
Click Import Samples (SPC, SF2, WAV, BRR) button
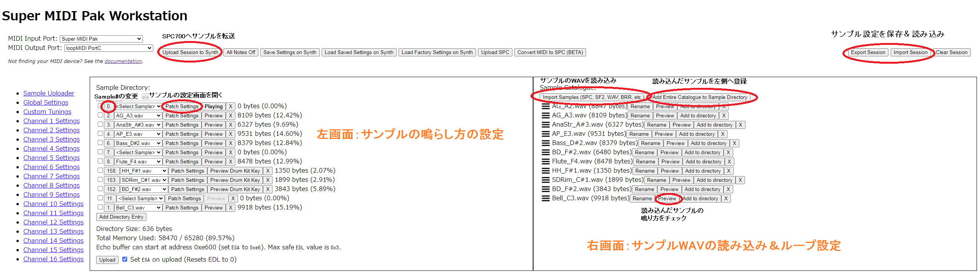tap(593, 97)
